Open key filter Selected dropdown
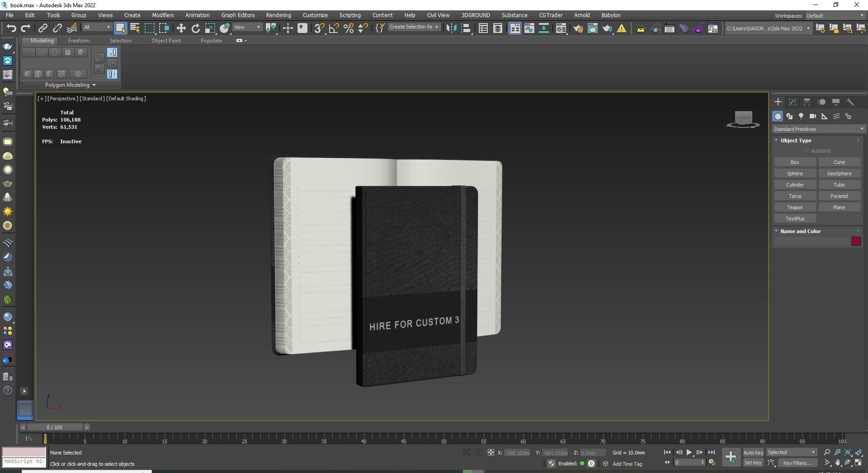 point(792,453)
